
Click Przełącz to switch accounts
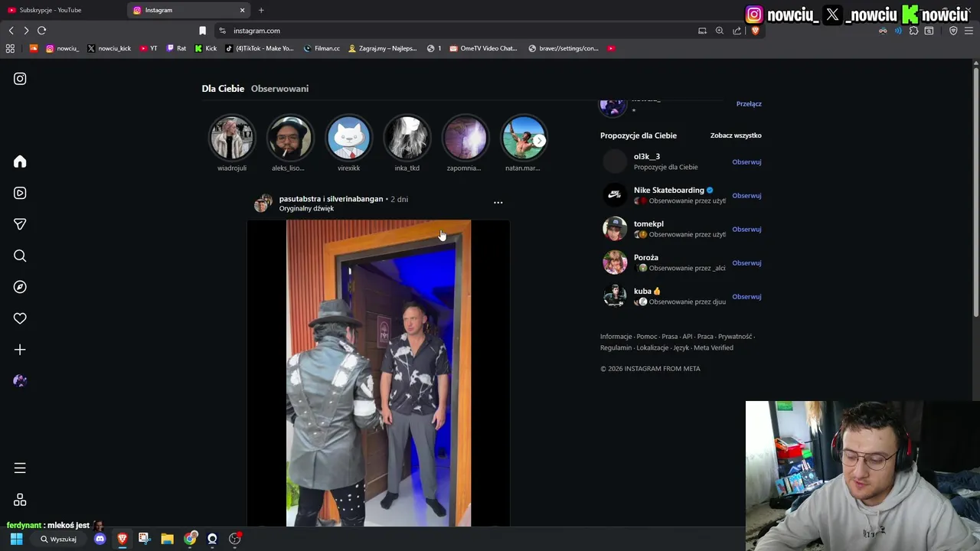click(x=749, y=104)
